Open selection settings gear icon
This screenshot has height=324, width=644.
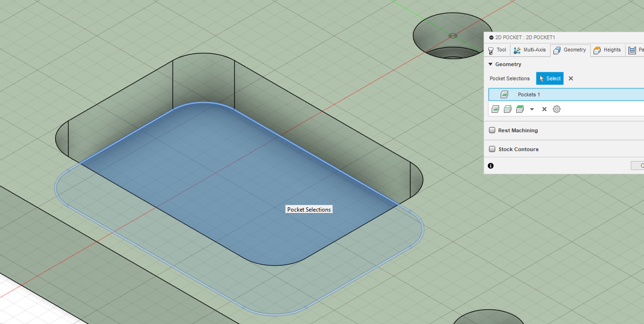[557, 109]
